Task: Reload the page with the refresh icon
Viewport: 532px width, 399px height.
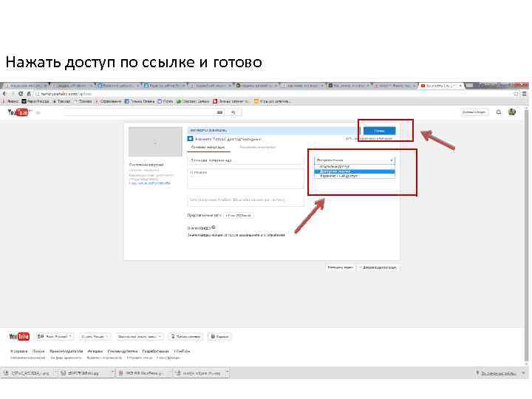Action: (x=21, y=94)
